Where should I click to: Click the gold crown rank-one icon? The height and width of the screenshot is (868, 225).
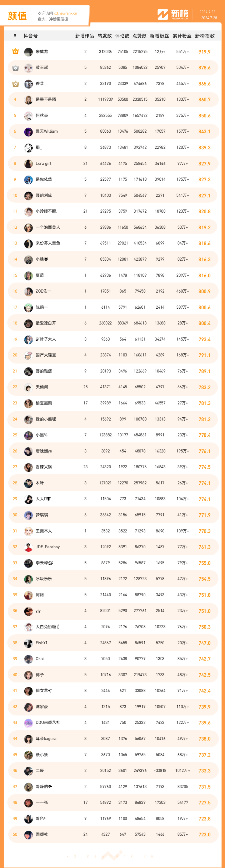15,52
